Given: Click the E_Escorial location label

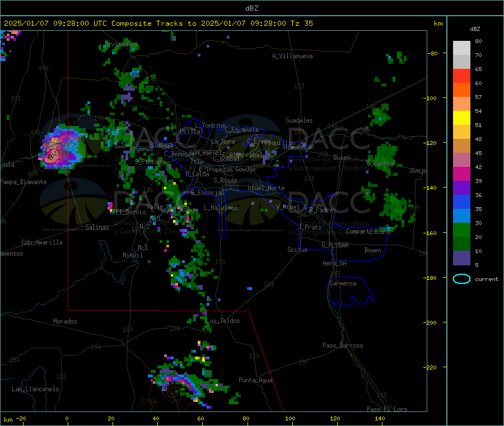Looking at the screenshot, I should coord(208,193).
